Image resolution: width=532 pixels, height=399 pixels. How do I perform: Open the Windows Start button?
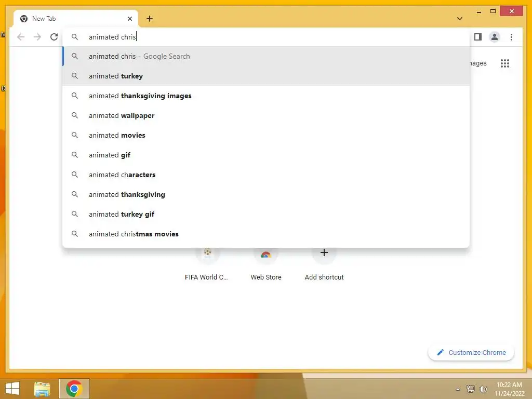click(x=12, y=389)
